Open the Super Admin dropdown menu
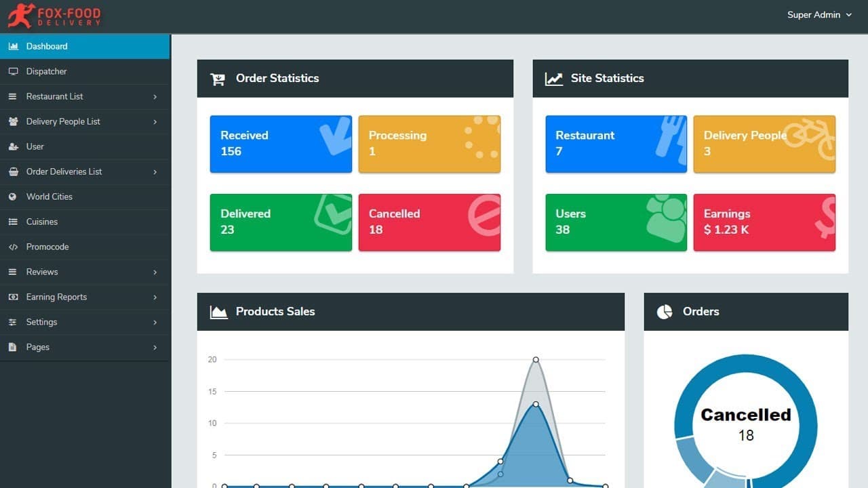 tap(818, 15)
